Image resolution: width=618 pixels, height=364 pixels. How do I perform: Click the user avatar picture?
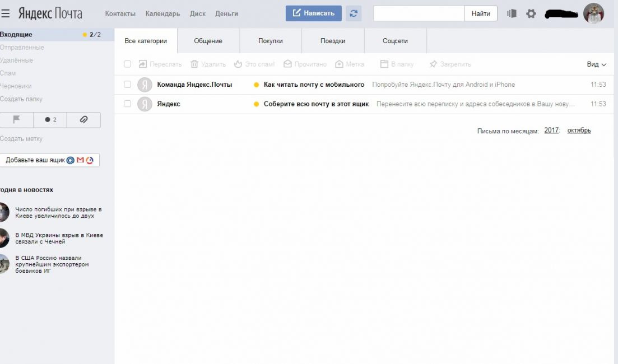pos(593,13)
